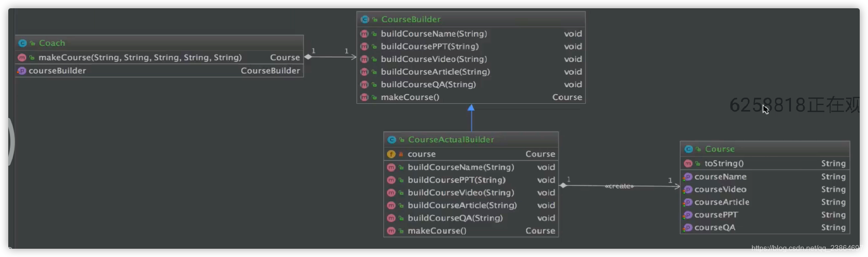Click method icon for buildCourseArticle in CourseActualBuilder

391,206
